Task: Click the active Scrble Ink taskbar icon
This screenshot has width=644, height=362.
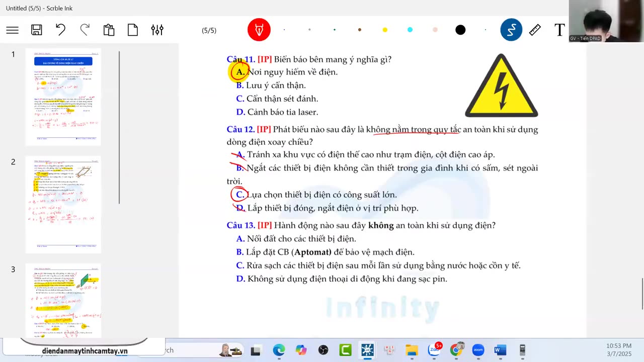Action: point(367,350)
